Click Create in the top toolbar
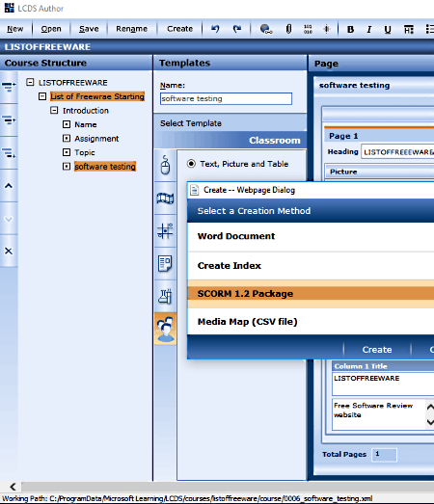 pyautogui.click(x=179, y=29)
